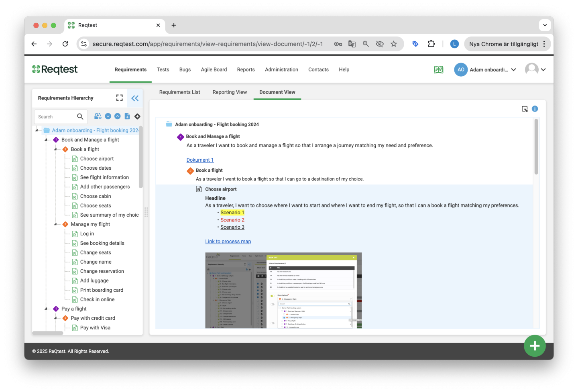
Task: Click the import-with-eye icon in hierarchy toolbar
Action: coord(98,116)
